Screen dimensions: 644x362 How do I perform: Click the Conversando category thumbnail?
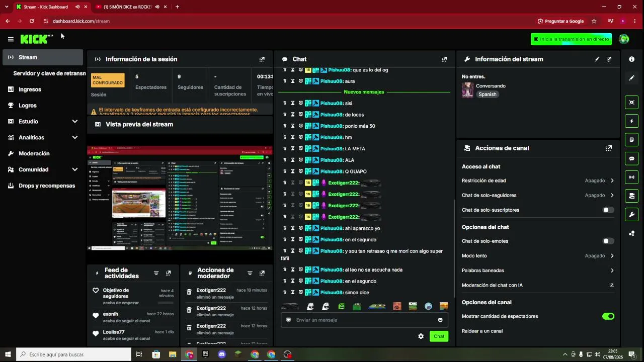(x=467, y=90)
